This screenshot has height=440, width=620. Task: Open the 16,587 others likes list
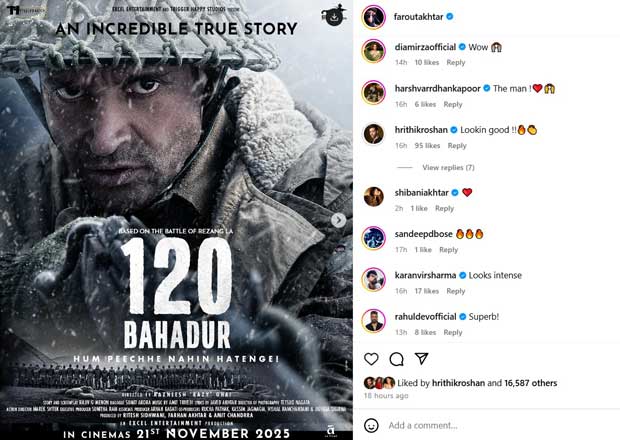531,383
